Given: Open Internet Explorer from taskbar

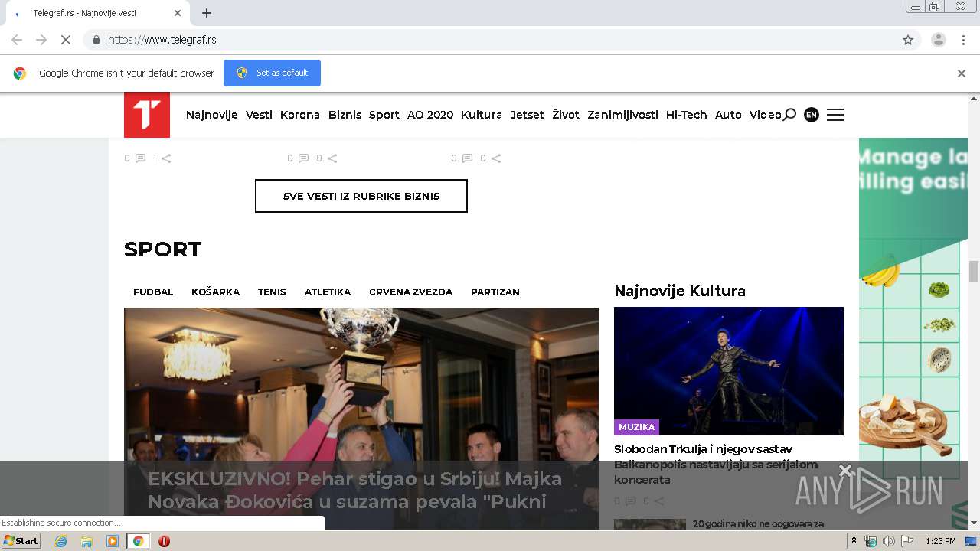Looking at the screenshot, I should tap(60, 541).
